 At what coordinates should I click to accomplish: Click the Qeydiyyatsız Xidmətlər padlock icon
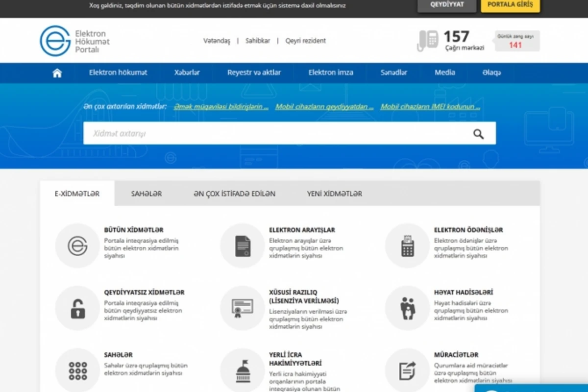coord(77,308)
